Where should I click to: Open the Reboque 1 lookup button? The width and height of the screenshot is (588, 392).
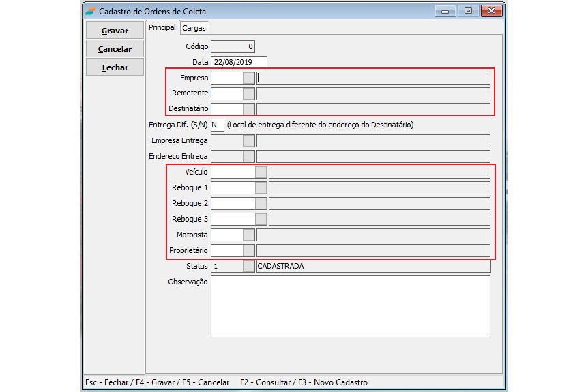tap(261, 187)
